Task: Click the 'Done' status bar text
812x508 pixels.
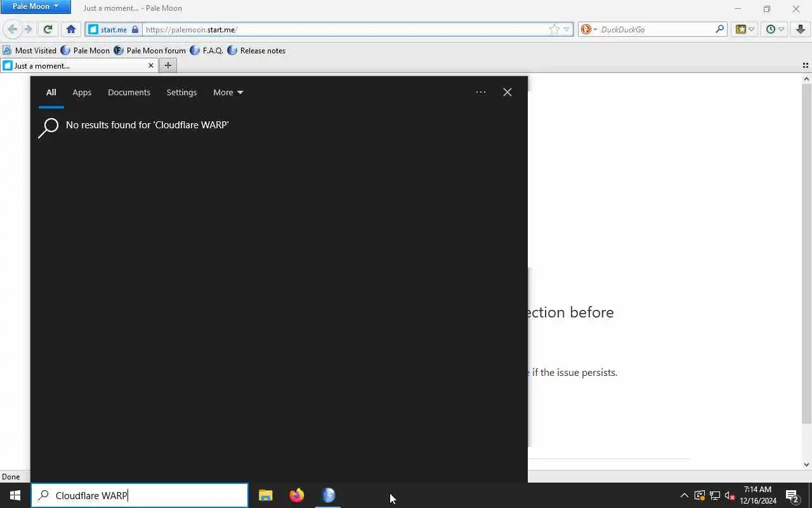Action: [x=11, y=476]
